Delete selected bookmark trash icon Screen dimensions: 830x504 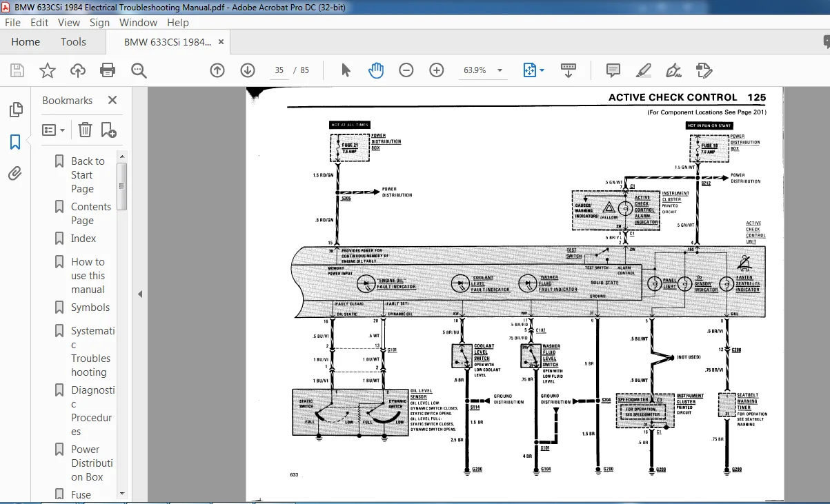(x=85, y=130)
